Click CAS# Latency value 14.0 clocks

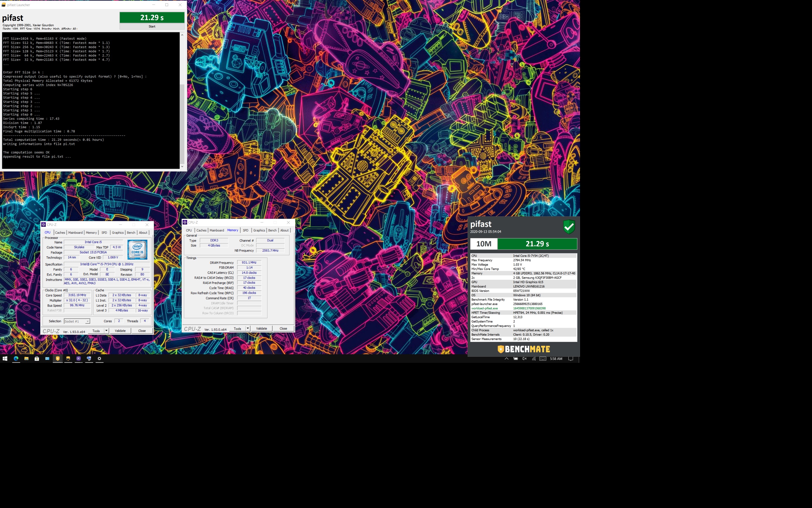tap(249, 273)
